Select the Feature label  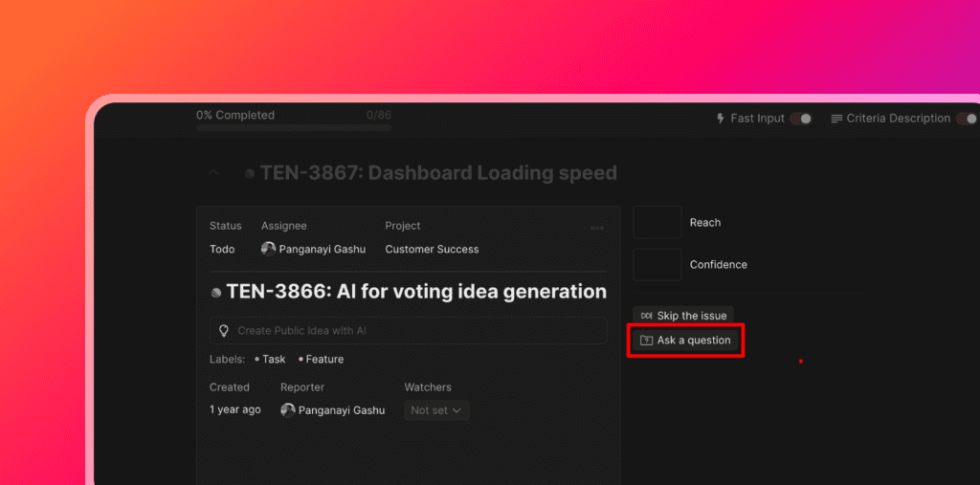[x=324, y=360]
